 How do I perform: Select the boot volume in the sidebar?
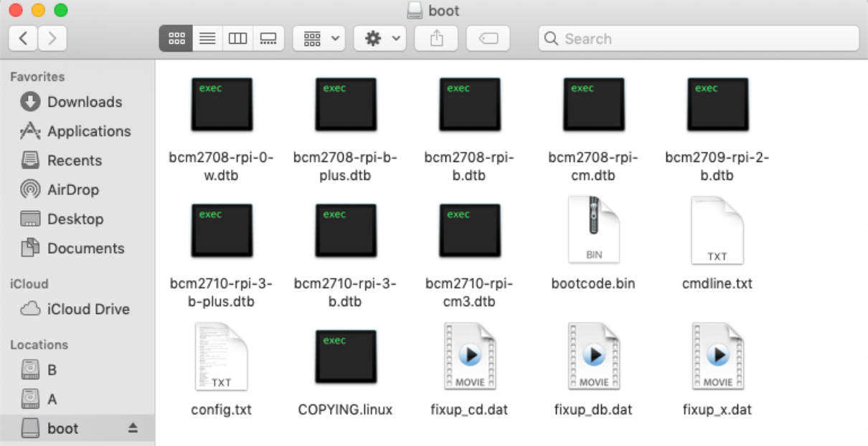77,429
